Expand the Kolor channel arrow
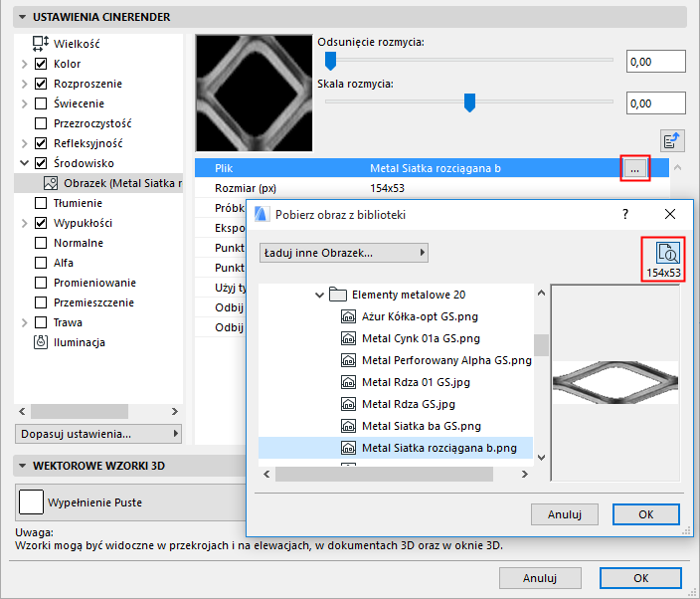 coord(24,64)
